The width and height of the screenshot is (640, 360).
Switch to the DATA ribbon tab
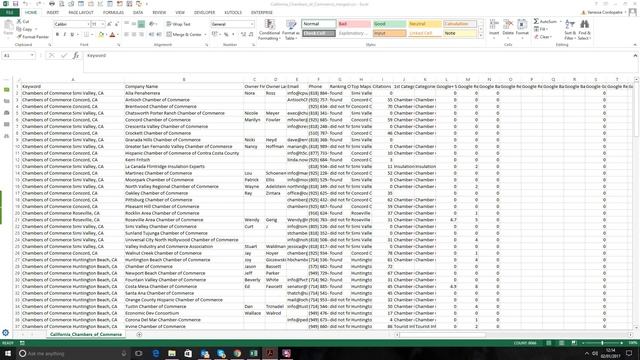tap(138, 13)
